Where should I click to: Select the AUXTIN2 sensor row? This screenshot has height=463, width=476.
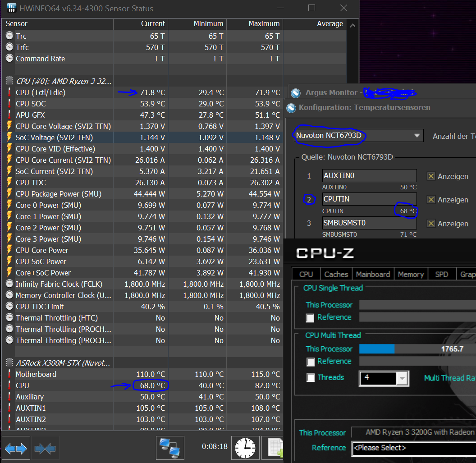click(143, 419)
